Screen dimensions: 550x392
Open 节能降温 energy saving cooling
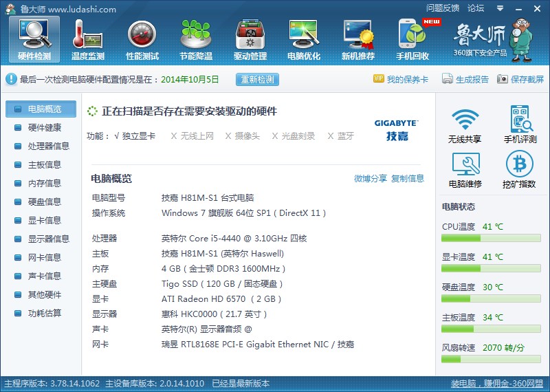196,40
